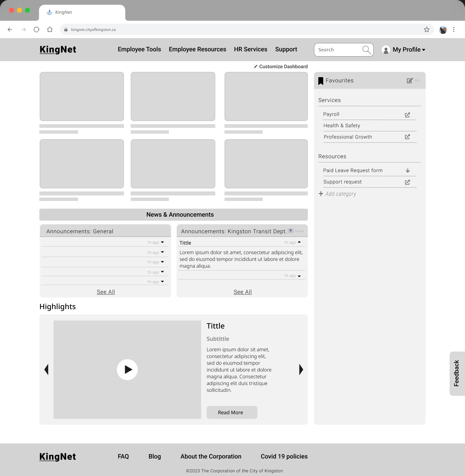Click the bookmark icon beside Favourites
Image resolution: width=465 pixels, height=476 pixels.
pyautogui.click(x=321, y=81)
